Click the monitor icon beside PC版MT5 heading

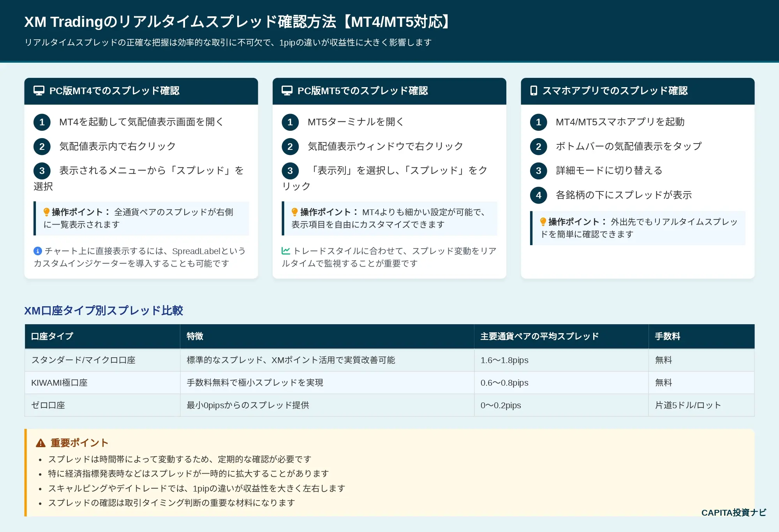pyautogui.click(x=287, y=91)
